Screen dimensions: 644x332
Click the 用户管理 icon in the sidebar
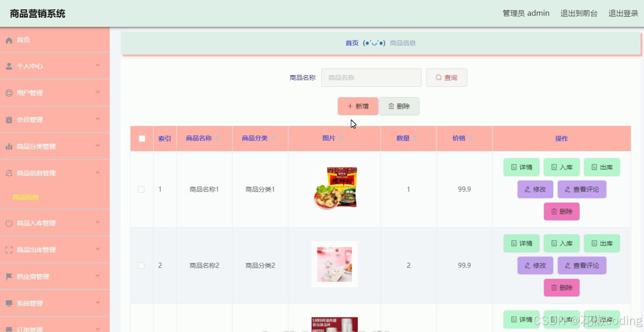[10, 93]
